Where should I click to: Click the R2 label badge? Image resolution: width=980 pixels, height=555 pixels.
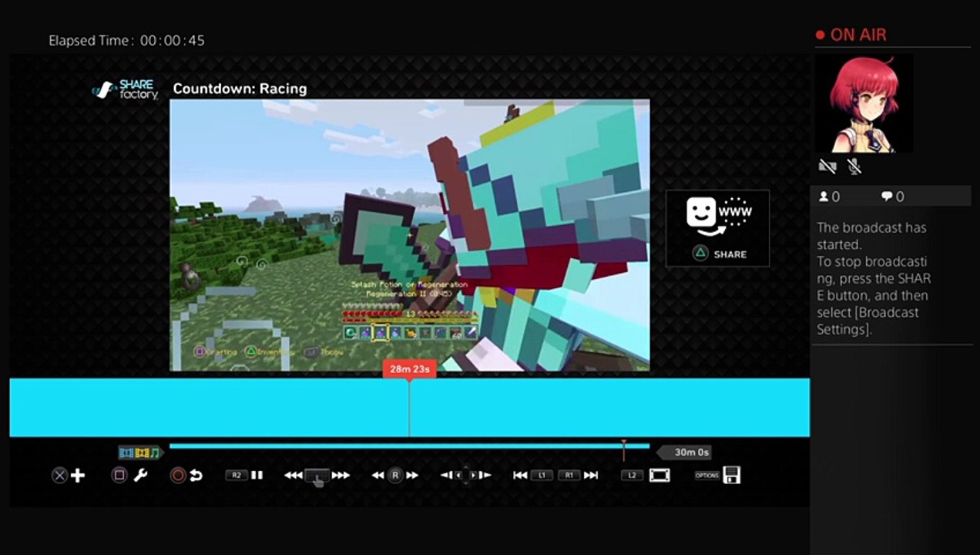pos(236,476)
